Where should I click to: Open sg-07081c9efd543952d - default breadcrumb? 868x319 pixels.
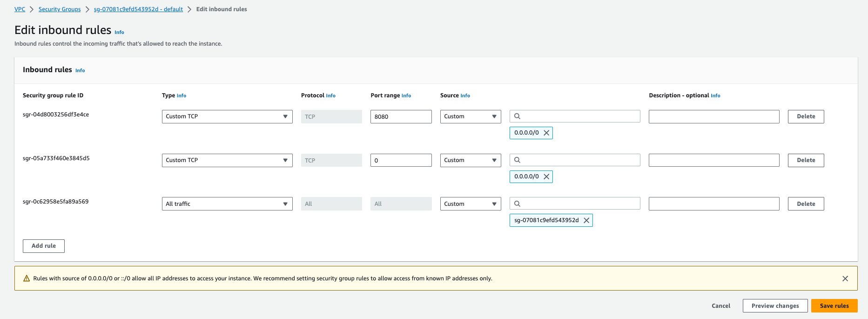(x=138, y=9)
